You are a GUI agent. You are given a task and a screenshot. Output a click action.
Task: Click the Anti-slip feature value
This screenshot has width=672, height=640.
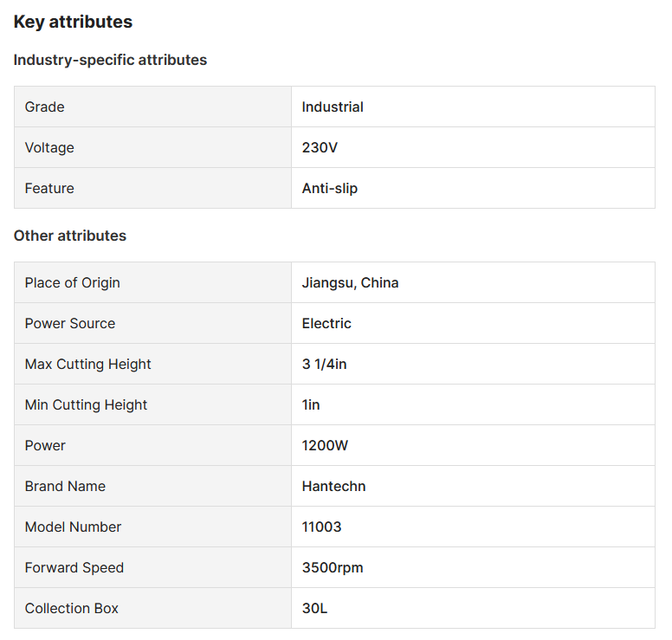(x=330, y=189)
